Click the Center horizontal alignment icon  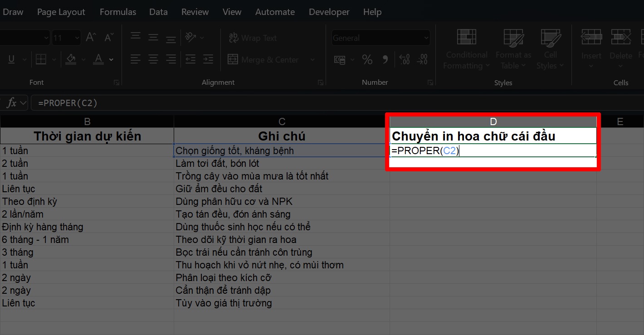pyautogui.click(x=153, y=59)
